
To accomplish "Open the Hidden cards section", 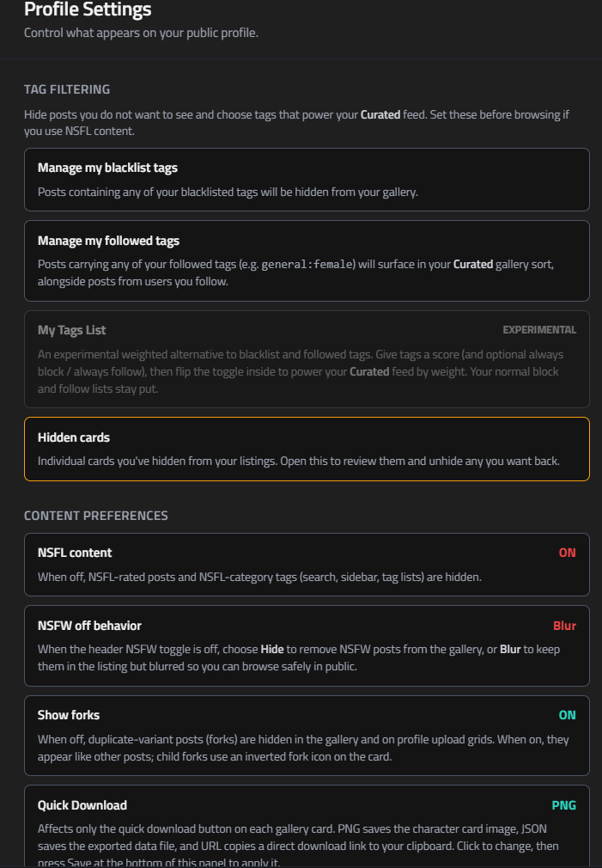I will pyautogui.click(x=307, y=449).
